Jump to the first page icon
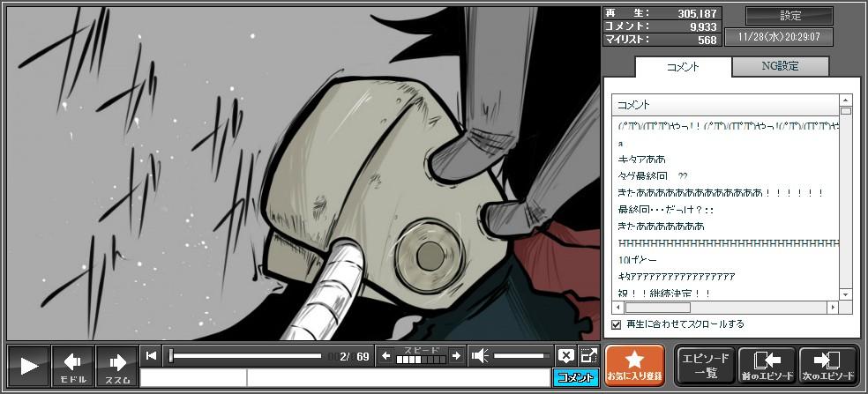The image size is (868, 394). [152, 356]
